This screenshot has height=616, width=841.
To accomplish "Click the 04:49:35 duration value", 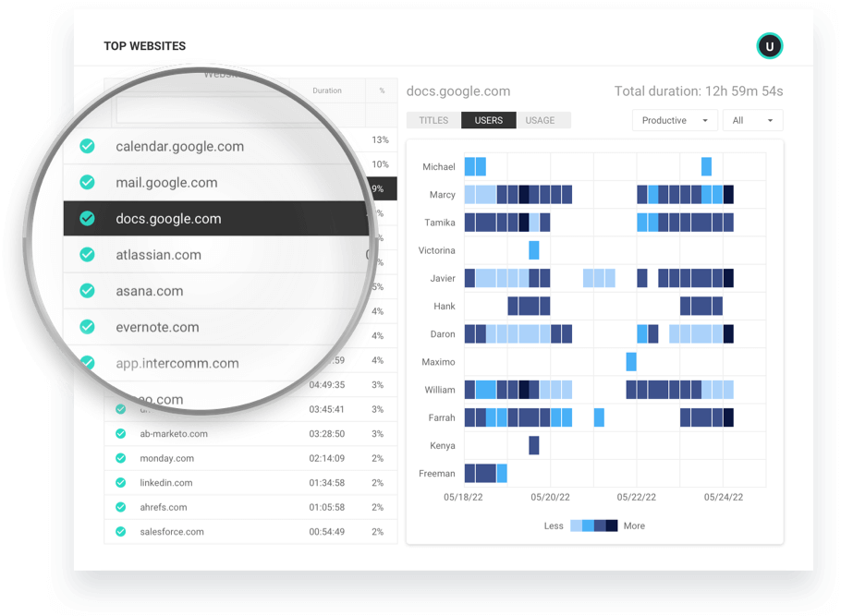I will tap(326, 385).
